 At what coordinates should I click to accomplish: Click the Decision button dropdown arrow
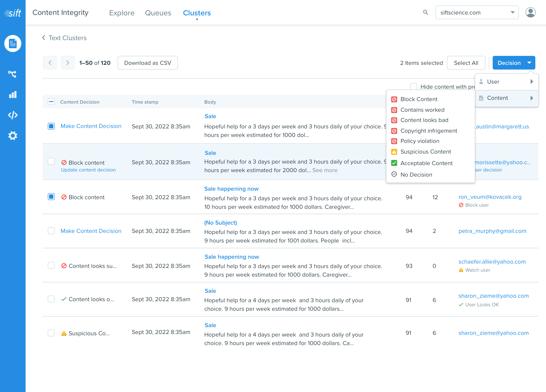pos(529,63)
